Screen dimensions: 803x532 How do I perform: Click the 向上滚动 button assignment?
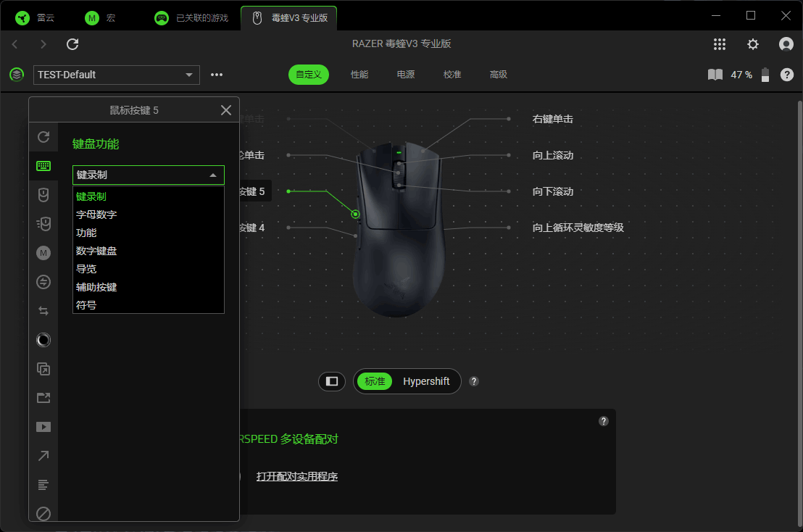pos(552,156)
